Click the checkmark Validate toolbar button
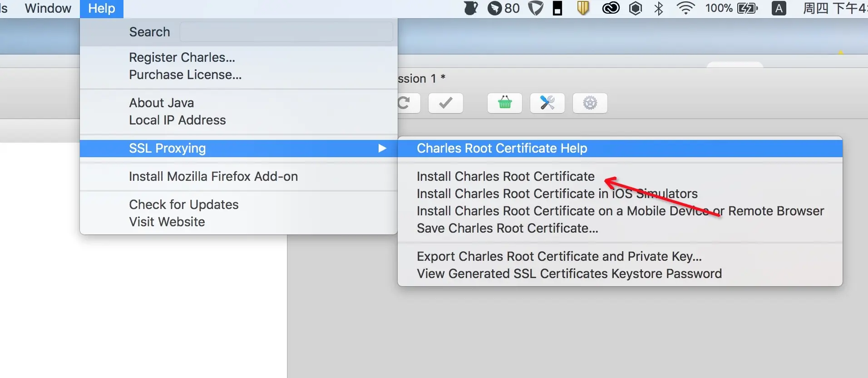This screenshot has height=378, width=868. pyautogui.click(x=446, y=103)
